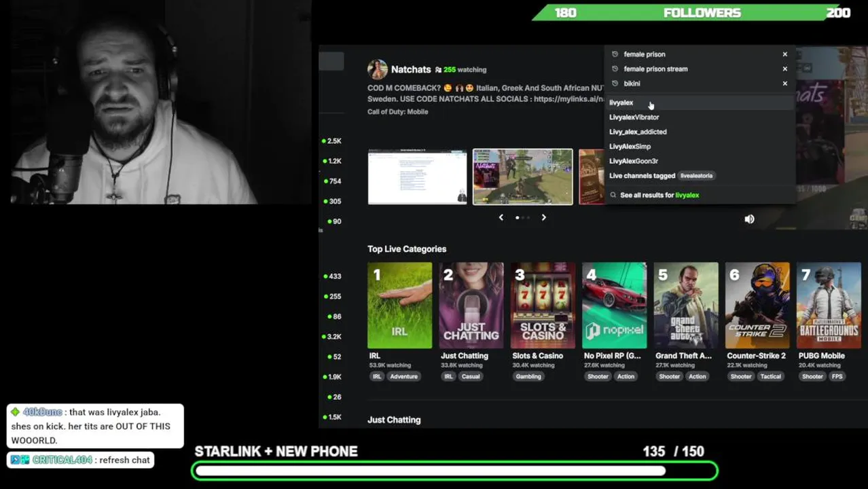
Task: Open Natchats channel avatar
Action: (x=377, y=69)
